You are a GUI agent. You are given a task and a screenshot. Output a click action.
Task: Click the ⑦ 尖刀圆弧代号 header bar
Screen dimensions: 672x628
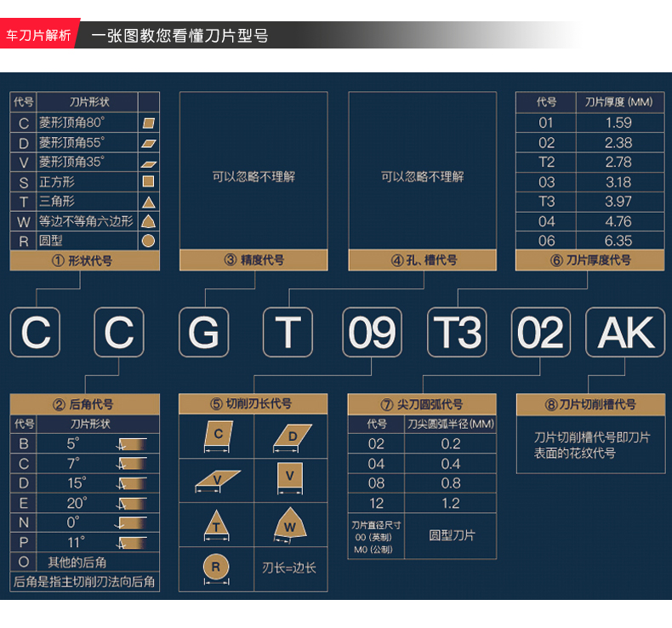coord(422,404)
